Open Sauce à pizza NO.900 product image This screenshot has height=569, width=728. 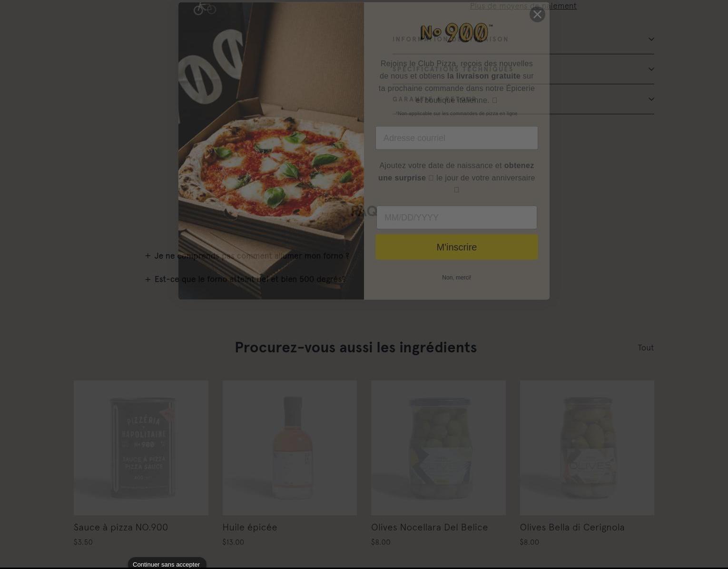141,448
